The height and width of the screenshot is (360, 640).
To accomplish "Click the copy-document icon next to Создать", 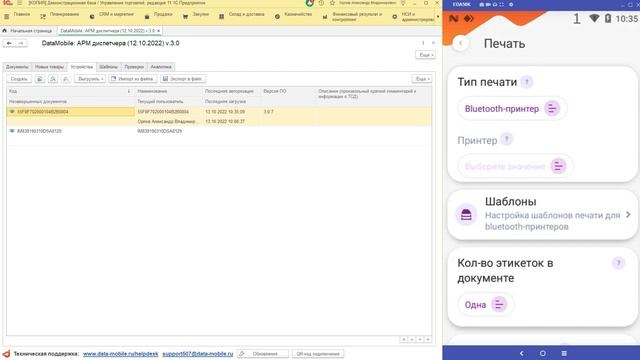I will (x=40, y=79).
